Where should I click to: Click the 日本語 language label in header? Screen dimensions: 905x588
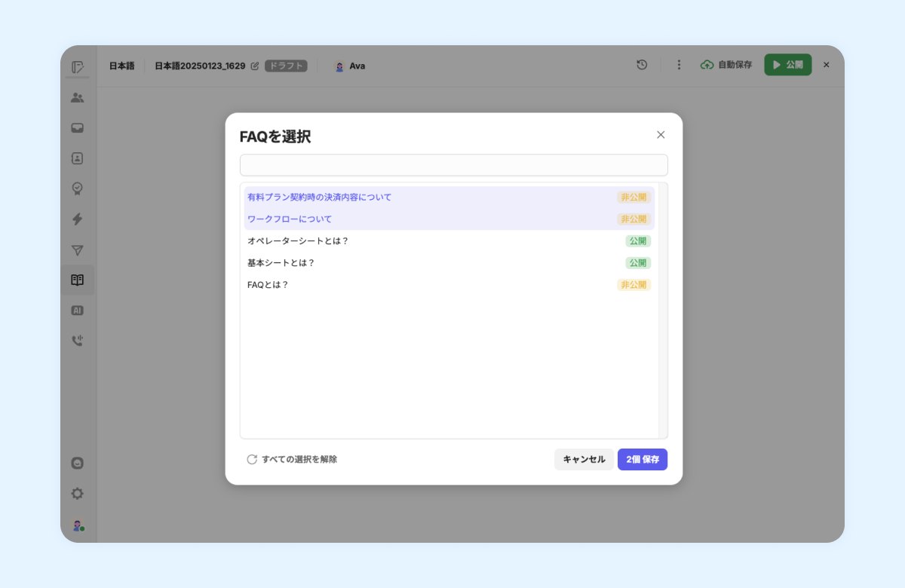point(121,66)
